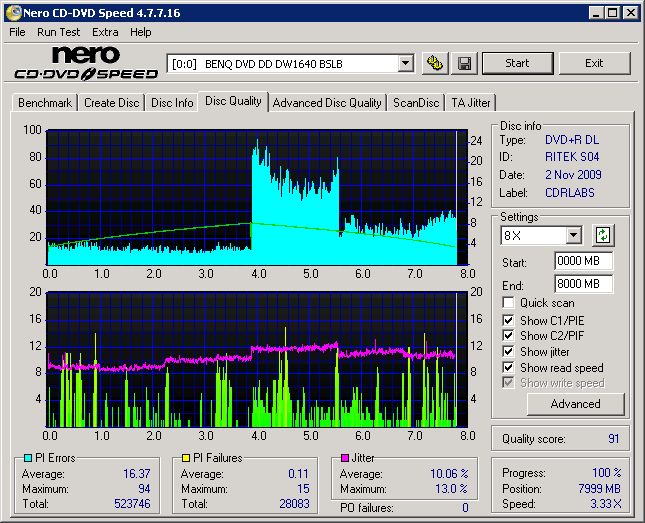Image resolution: width=645 pixels, height=523 pixels.
Task: Enable the Quick scan checkbox
Action: click(x=509, y=303)
